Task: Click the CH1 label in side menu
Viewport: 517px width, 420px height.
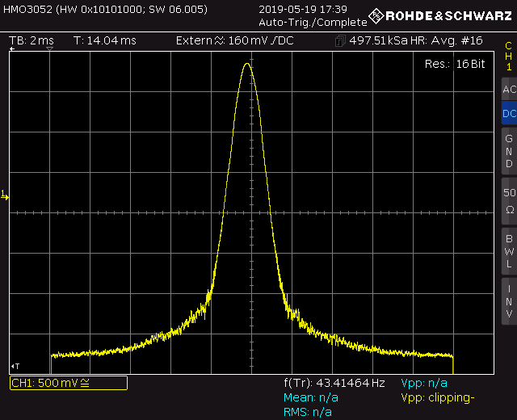Action: click(508, 57)
